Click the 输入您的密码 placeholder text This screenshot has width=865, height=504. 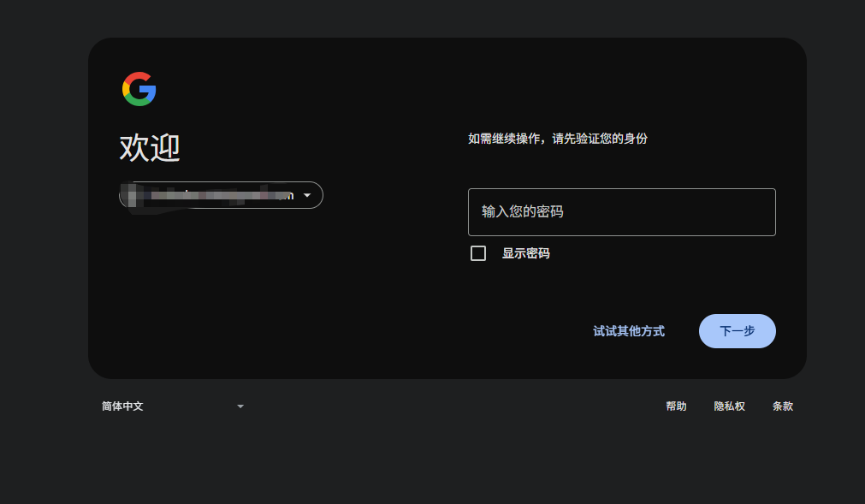coord(523,211)
